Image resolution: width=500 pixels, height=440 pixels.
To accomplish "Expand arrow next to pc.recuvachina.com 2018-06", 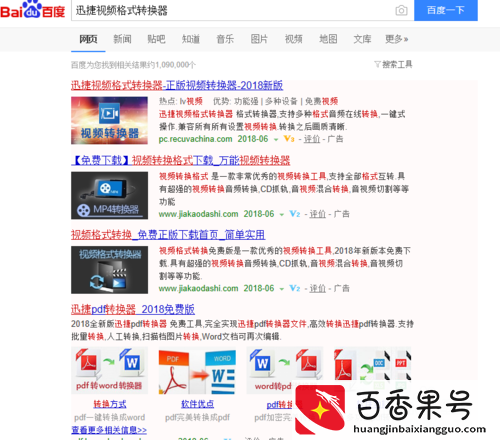I will point(276,140).
